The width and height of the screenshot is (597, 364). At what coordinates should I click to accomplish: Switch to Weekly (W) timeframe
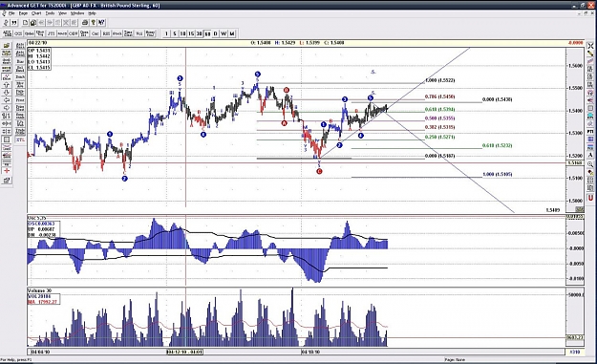[x=224, y=33]
